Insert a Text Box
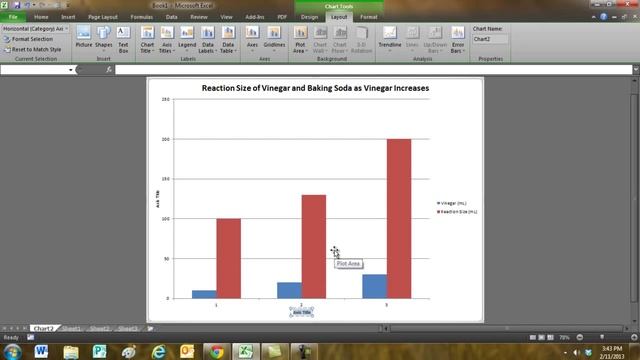 [x=123, y=40]
